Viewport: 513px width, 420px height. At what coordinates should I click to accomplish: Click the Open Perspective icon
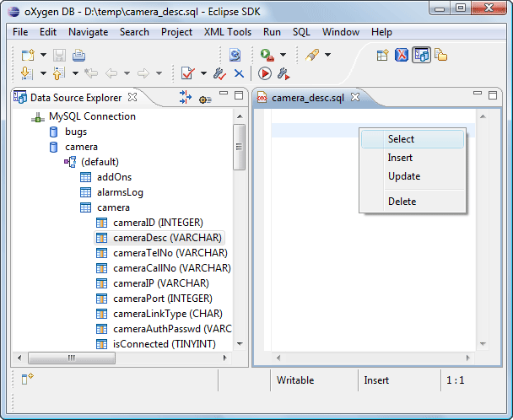[x=382, y=55]
